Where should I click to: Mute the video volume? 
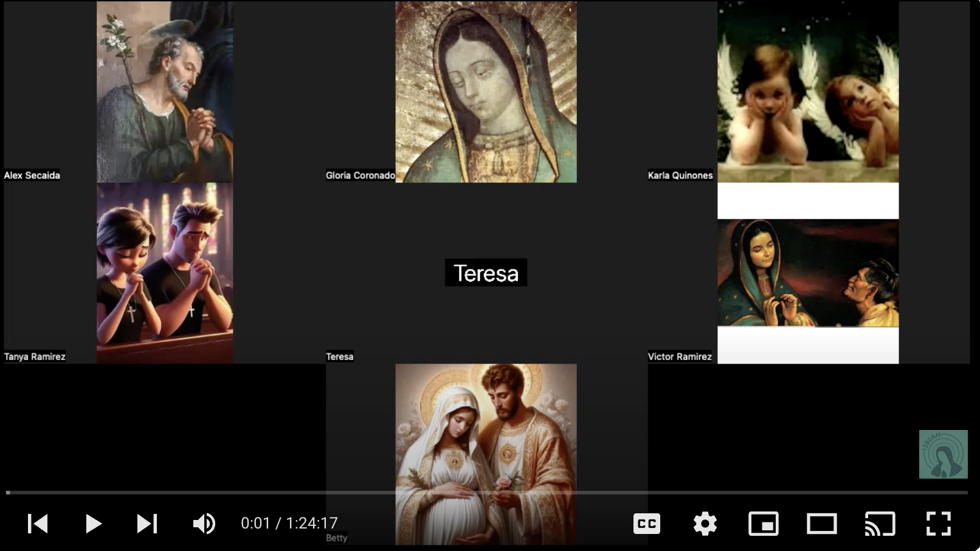[204, 524]
